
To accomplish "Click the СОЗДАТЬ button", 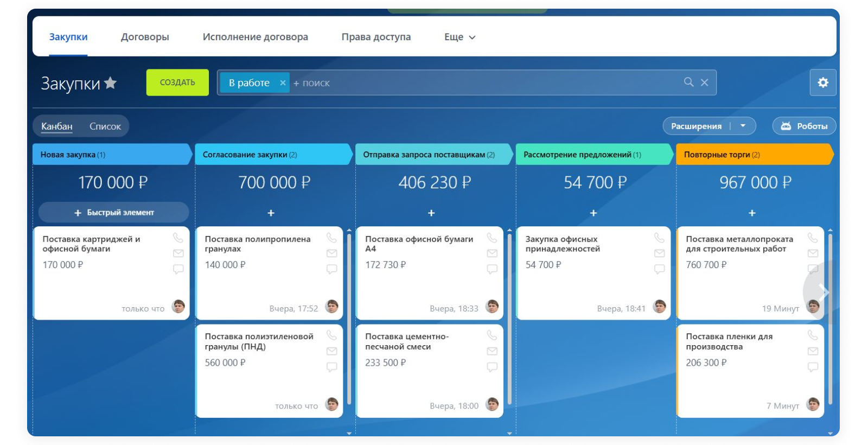I will pyautogui.click(x=177, y=82).
